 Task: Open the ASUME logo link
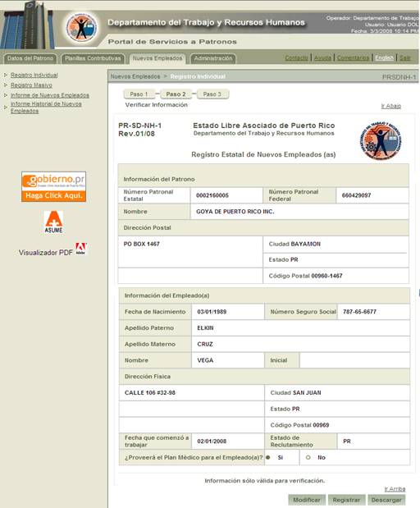point(53,222)
